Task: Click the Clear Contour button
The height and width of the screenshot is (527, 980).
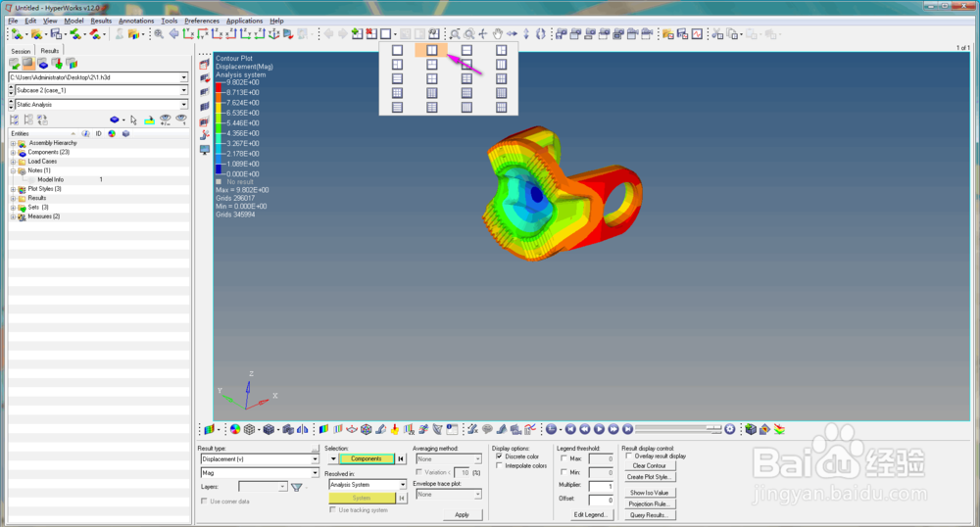Action: (650, 466)
